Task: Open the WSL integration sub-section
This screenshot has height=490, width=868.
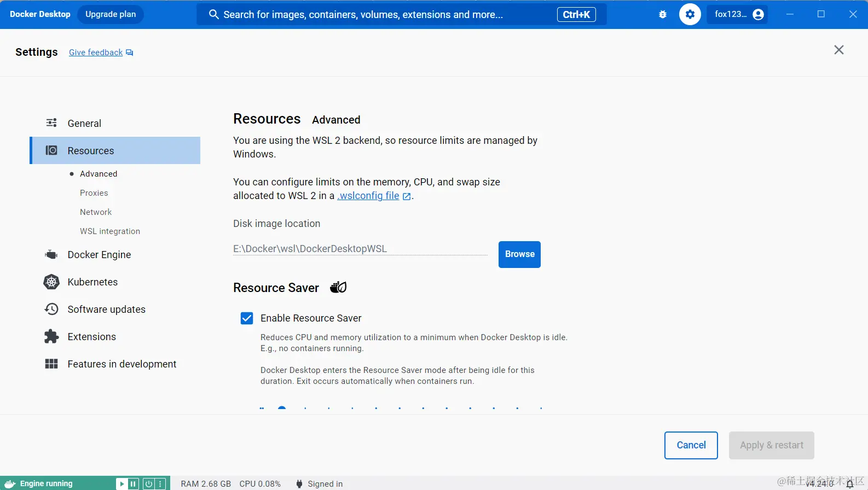Action: pyautogui.click(x=110, y=231)
